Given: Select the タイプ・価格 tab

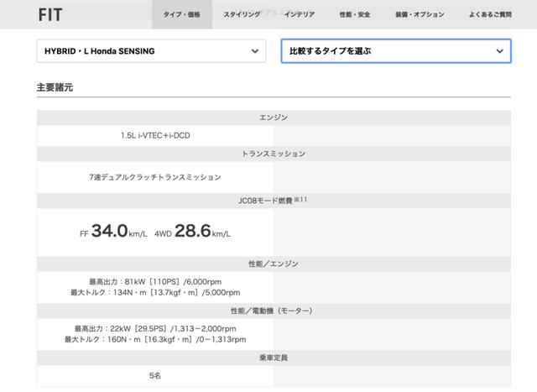Looking at the screenshot, I should point(182,15).
